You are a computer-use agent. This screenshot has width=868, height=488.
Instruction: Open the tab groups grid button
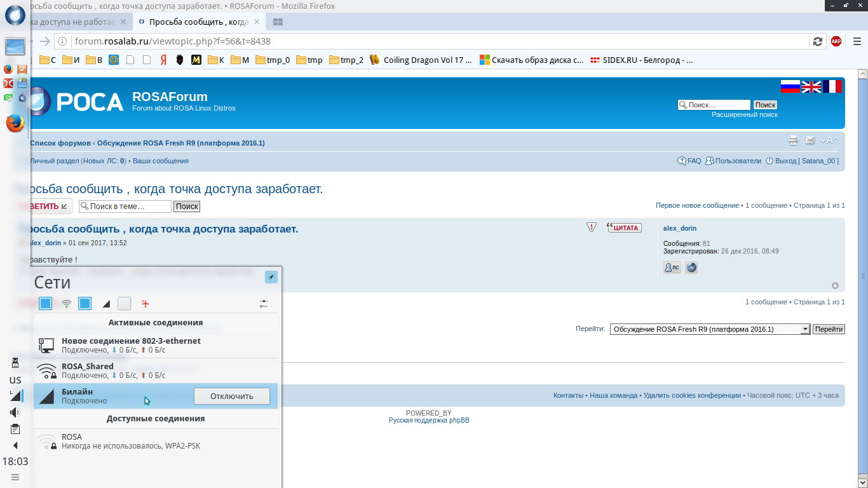point(278,22)
